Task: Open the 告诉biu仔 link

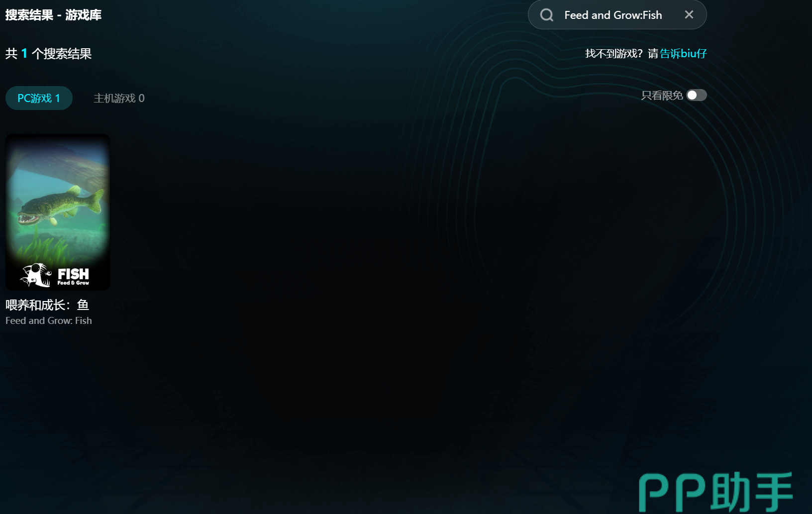Action: coord(683,53)
